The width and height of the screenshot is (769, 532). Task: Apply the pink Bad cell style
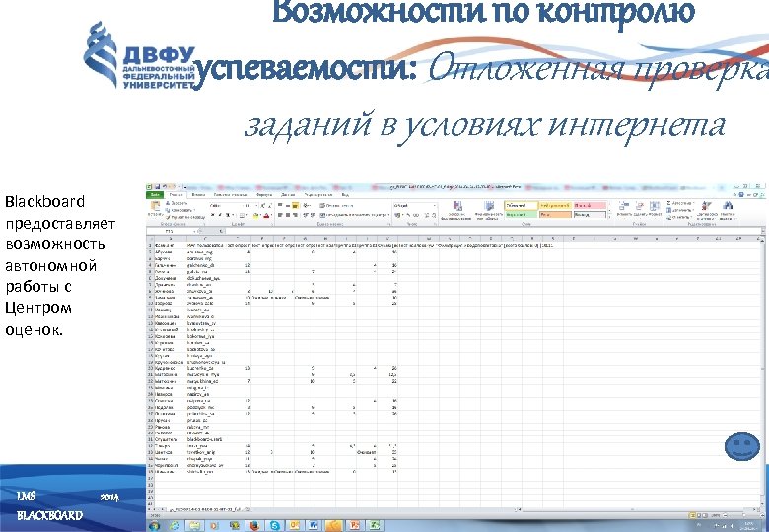[590, 206]
